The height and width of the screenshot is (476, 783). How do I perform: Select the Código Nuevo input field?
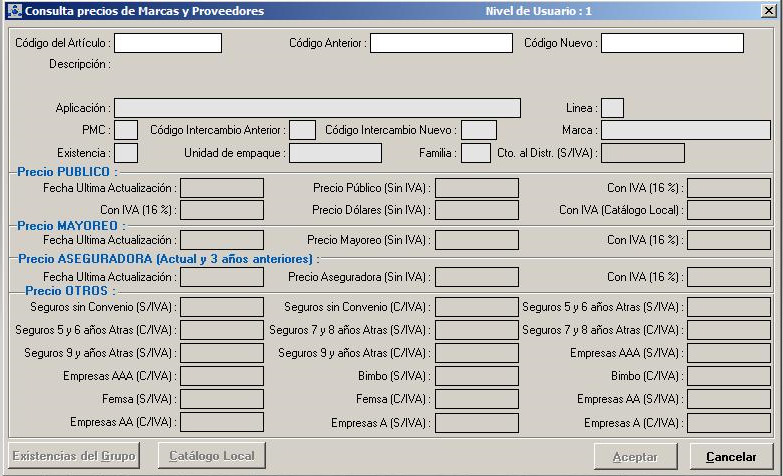[x=672, y=43]
